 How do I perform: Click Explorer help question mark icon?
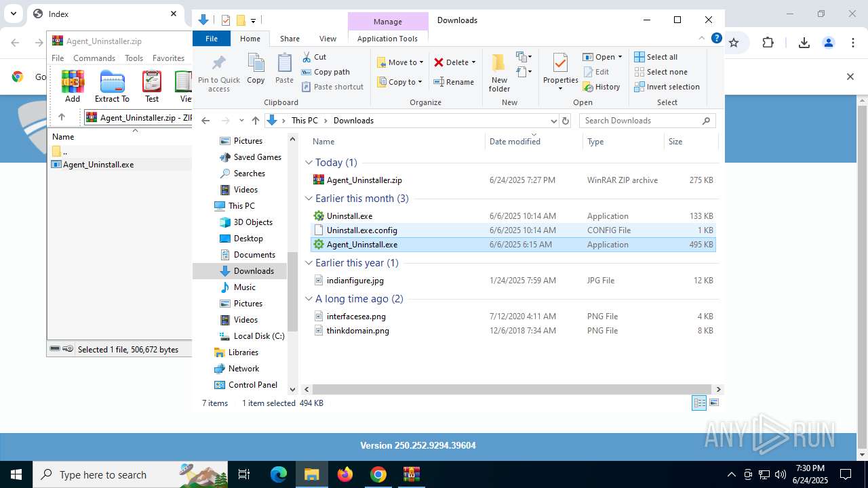point(716,39)
